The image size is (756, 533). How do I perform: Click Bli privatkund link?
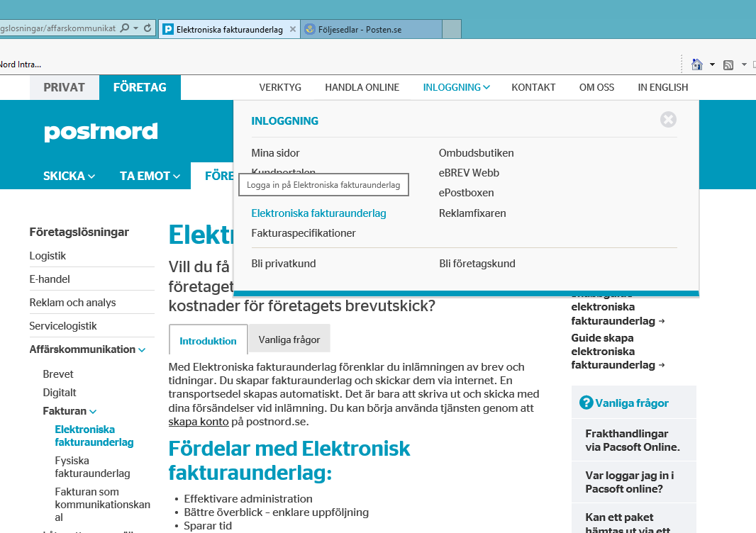click(x=284, y=264)
